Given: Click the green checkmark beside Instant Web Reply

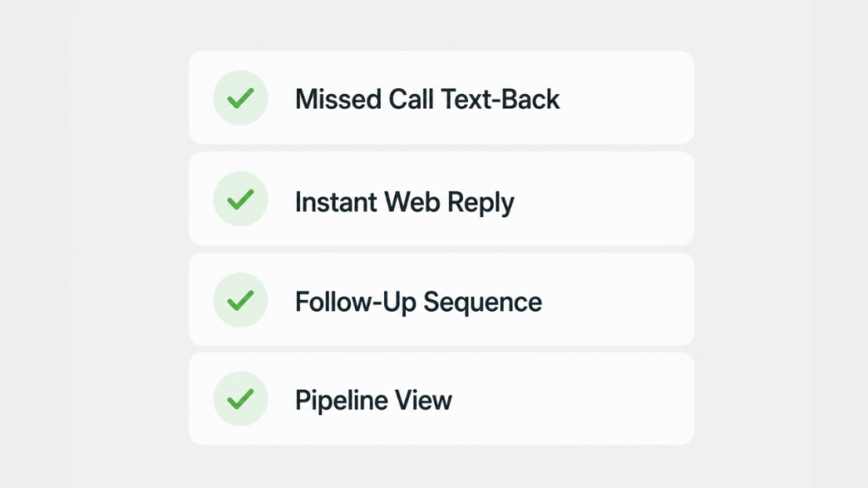Looking at the screenshot, I should (x=240, y=199).
